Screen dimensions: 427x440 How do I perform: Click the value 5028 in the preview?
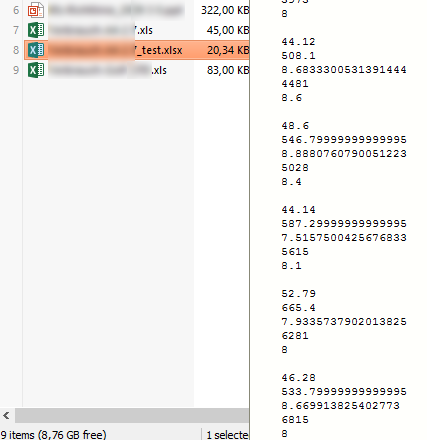295,168
